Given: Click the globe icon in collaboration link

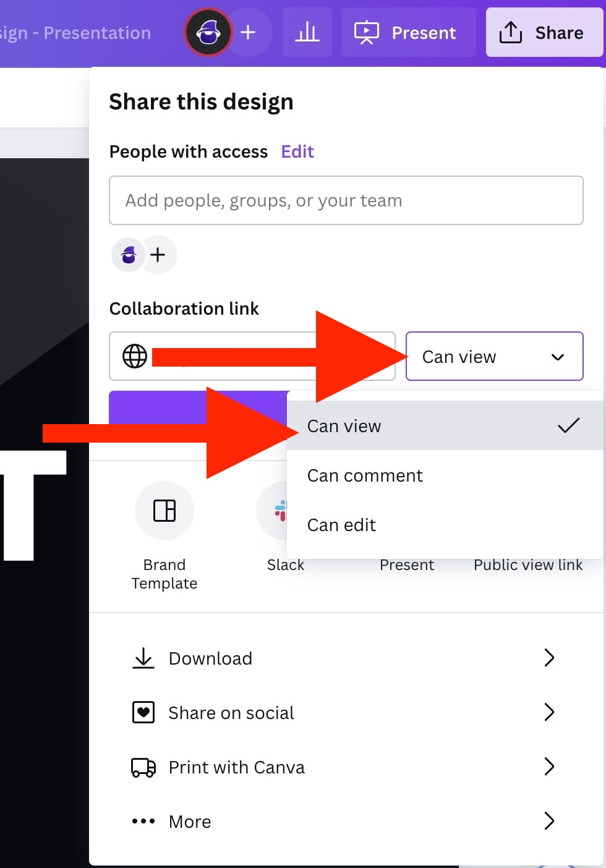Looking at the screenshot, I should [135, 356].
